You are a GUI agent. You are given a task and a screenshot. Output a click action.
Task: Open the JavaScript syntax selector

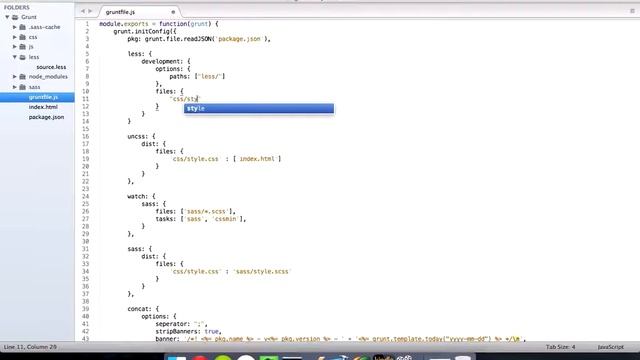tap(611, 347)
